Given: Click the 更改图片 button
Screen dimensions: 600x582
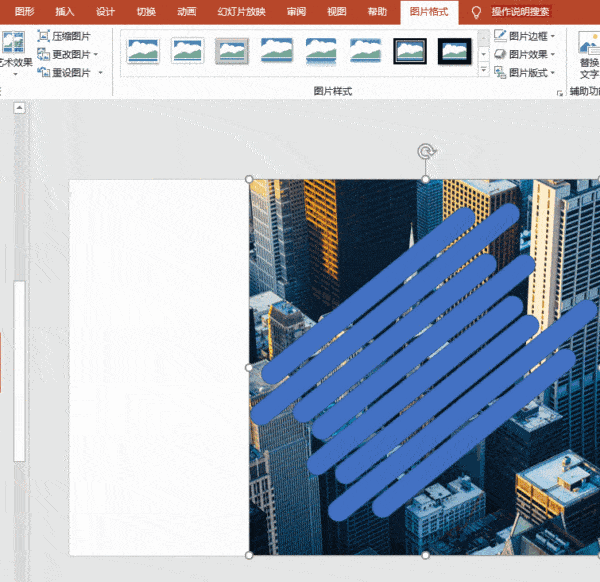Looking at the screenshot, I should (x=64, y=54).
